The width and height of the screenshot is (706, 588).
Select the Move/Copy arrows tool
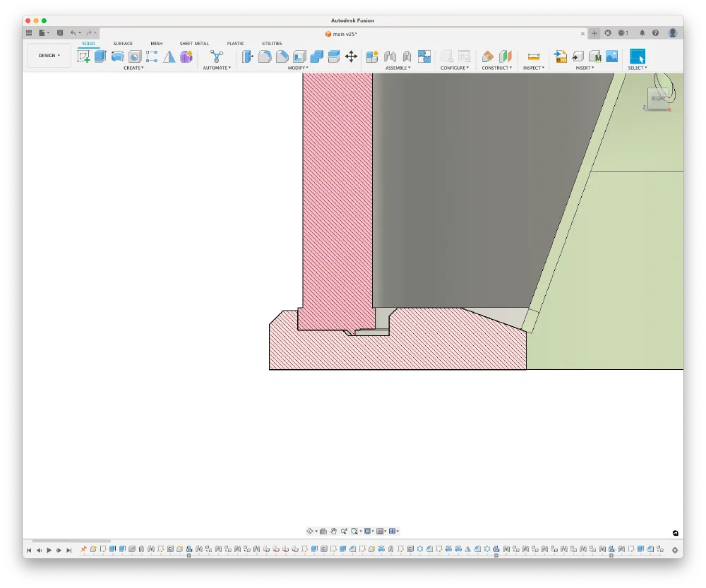coord(351,56)
